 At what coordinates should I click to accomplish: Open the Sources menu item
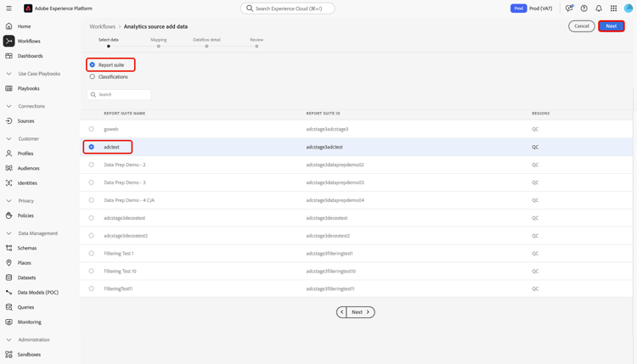pyautogui.click(x=25, y=121)
